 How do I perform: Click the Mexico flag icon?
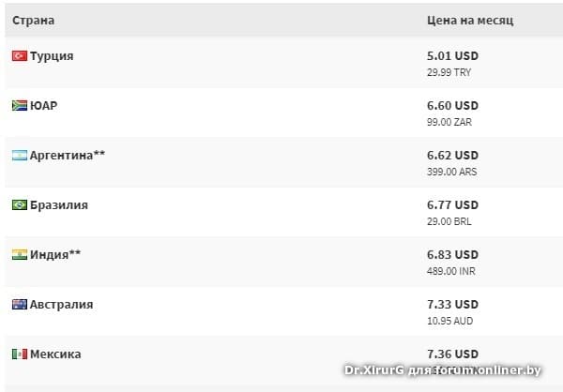click(x=20, y=354)
